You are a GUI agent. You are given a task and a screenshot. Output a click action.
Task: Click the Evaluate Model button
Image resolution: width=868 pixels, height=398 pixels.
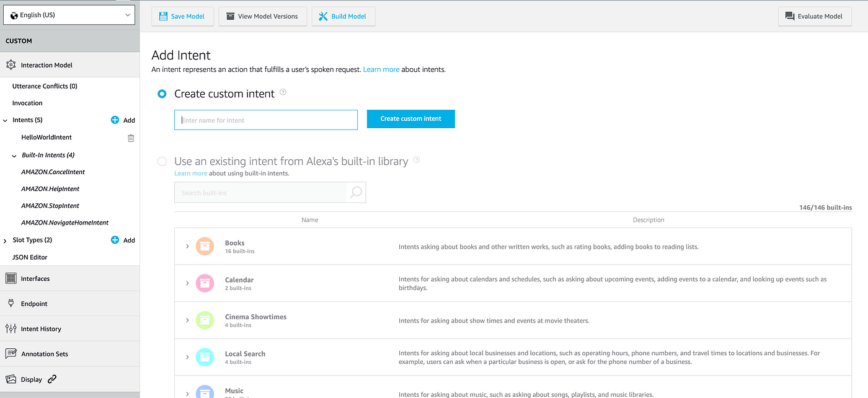coord(814,16)
